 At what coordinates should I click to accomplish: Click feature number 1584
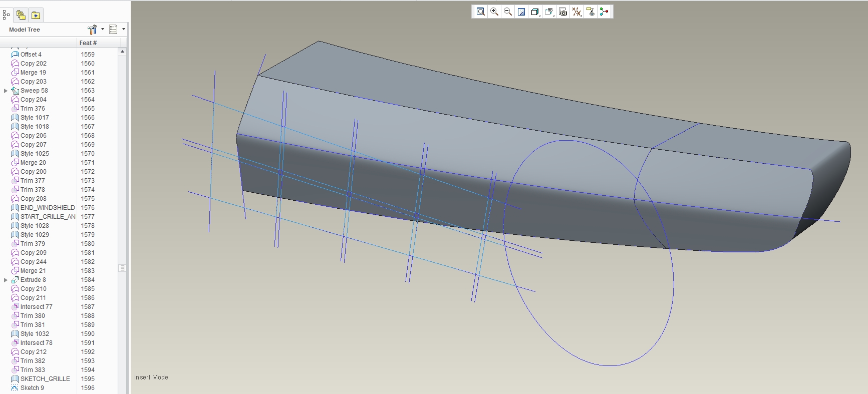88,280
